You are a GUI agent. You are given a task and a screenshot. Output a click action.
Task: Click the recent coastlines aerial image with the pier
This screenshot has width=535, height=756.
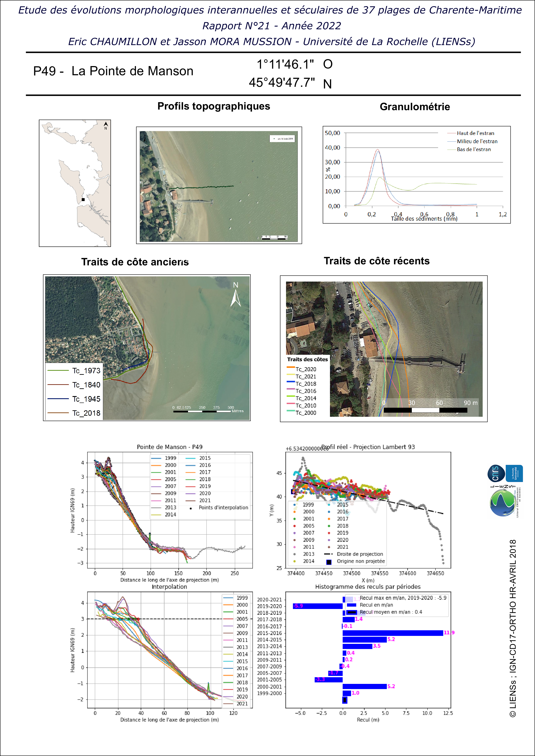pos(384,349)
